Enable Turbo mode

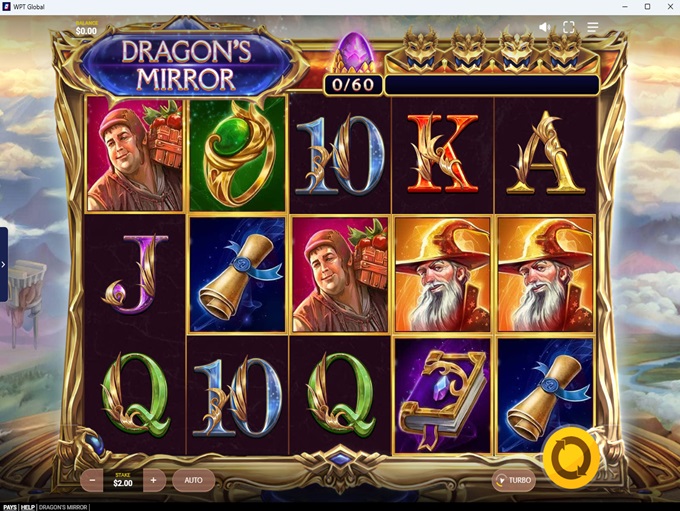pos(514,480)
